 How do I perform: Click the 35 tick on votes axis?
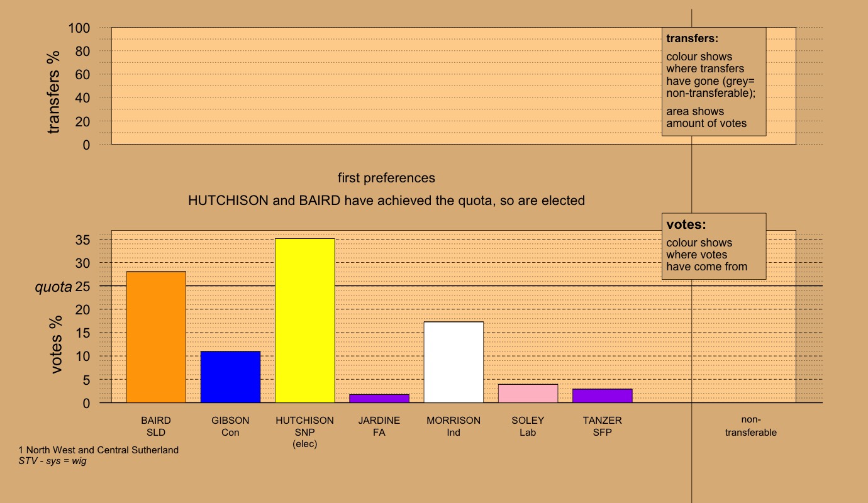click(x=83, y=240)
